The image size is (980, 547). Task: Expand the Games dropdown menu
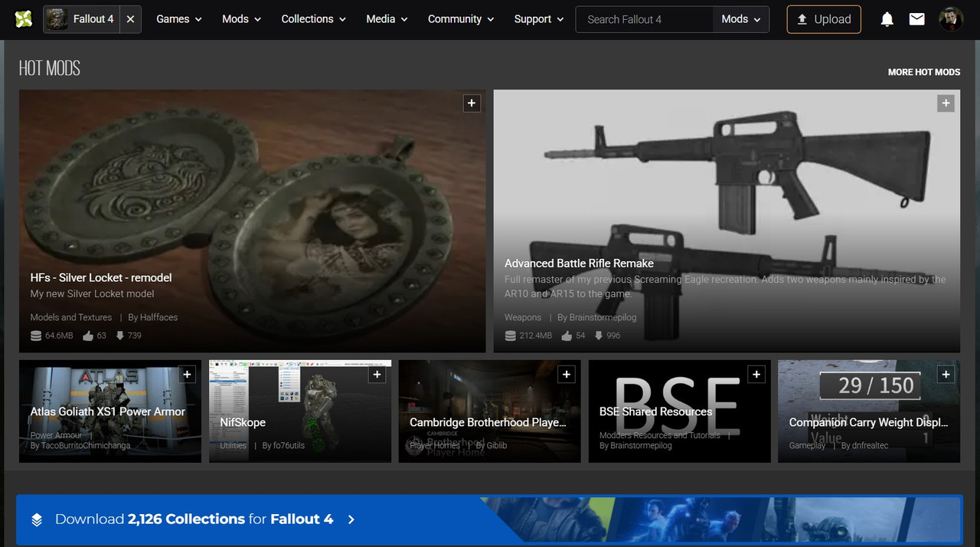(179, 19)
